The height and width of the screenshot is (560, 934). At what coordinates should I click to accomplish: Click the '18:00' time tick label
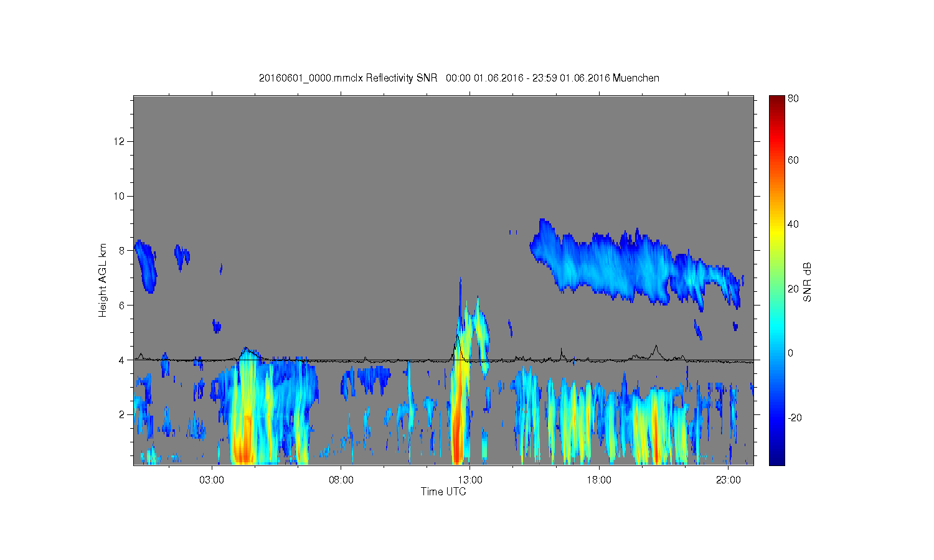pos(599,480)
